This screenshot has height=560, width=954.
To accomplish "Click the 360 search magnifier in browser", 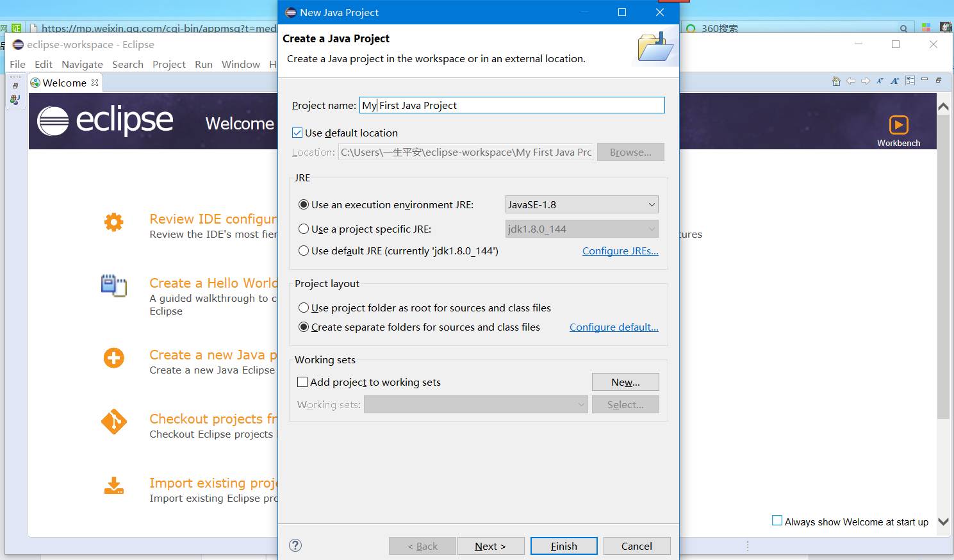I will coord(903,28).
